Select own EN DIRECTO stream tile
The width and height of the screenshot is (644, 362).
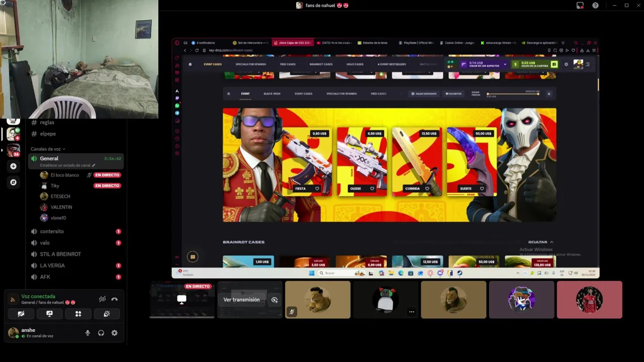tap(182, 300)
